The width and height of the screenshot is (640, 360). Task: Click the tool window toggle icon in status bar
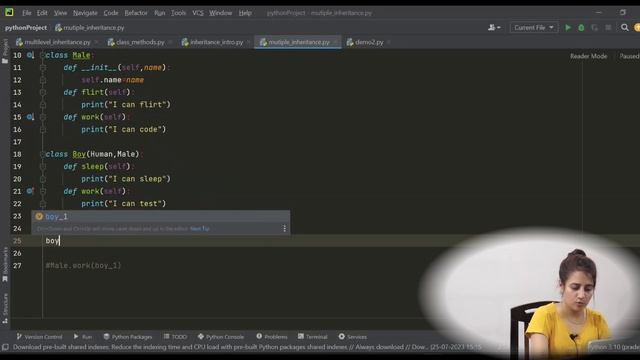(5, 347)
